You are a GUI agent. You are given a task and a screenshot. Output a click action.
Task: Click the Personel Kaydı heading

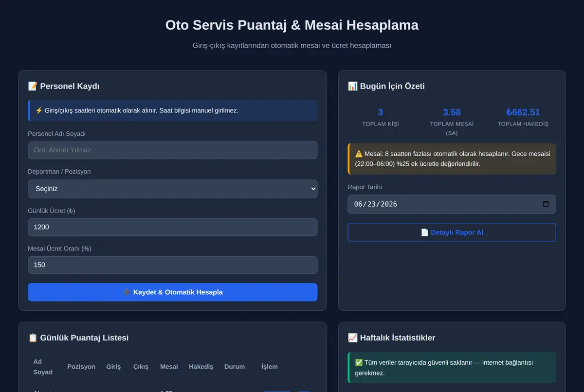tap(64, 86)
